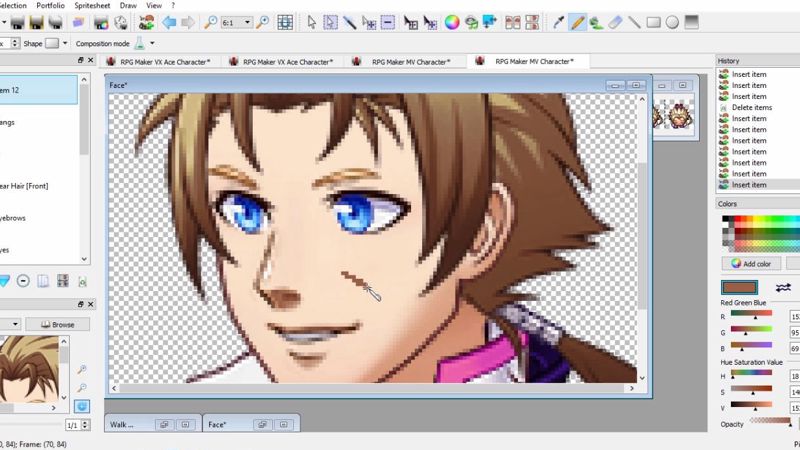
Task: Open the Spritesheet menu
Action: click(92, 5)
